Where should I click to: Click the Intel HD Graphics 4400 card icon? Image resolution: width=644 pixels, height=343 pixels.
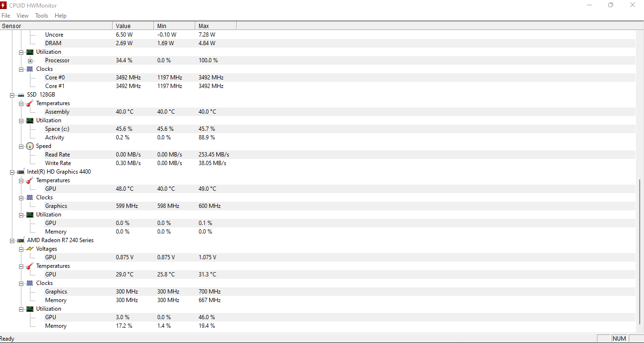(x=21, y=172)
